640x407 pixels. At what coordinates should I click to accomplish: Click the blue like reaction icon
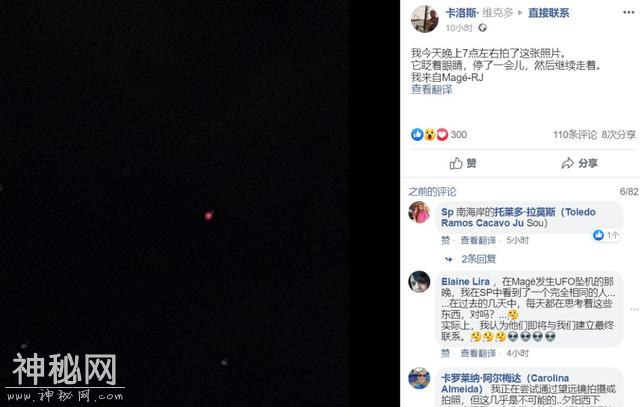click(x=417, y=134)
